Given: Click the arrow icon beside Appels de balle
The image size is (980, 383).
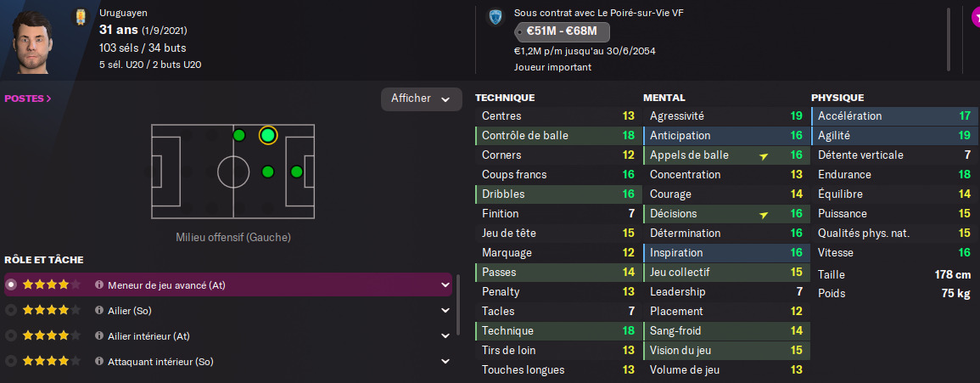Looking at the screenshot, I should pos(764,155).
